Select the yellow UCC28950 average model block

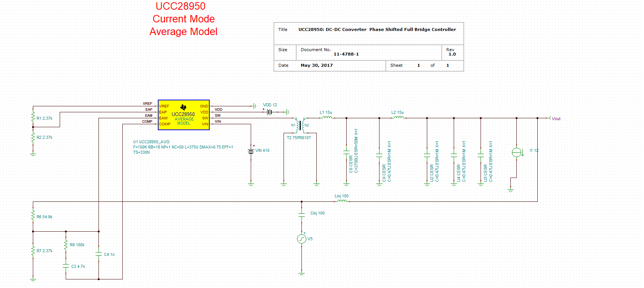tap(184, 115)
